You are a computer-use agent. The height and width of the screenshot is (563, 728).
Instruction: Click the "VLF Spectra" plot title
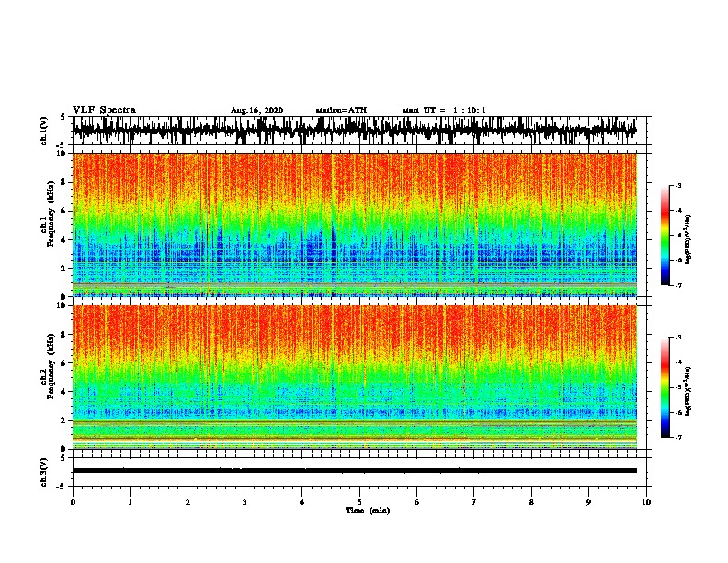point(104,109)
